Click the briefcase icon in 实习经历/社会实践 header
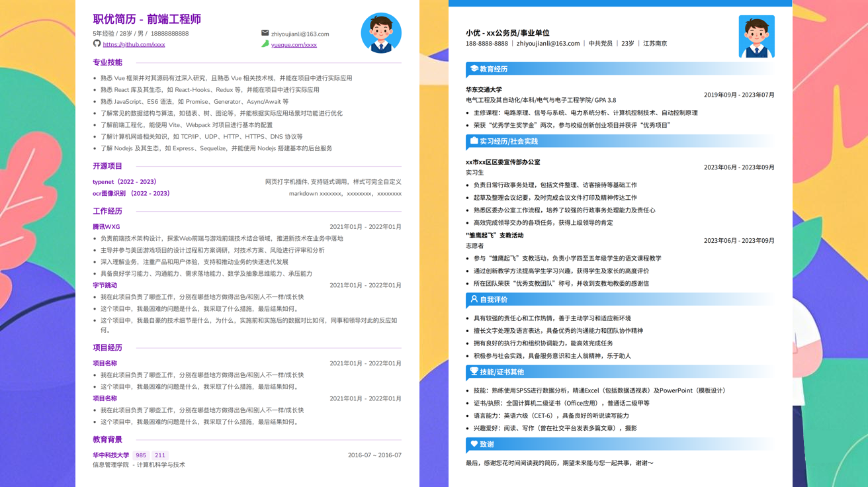Image resolution: width=868 pixels, height=487 pixels. click(474, 141)
